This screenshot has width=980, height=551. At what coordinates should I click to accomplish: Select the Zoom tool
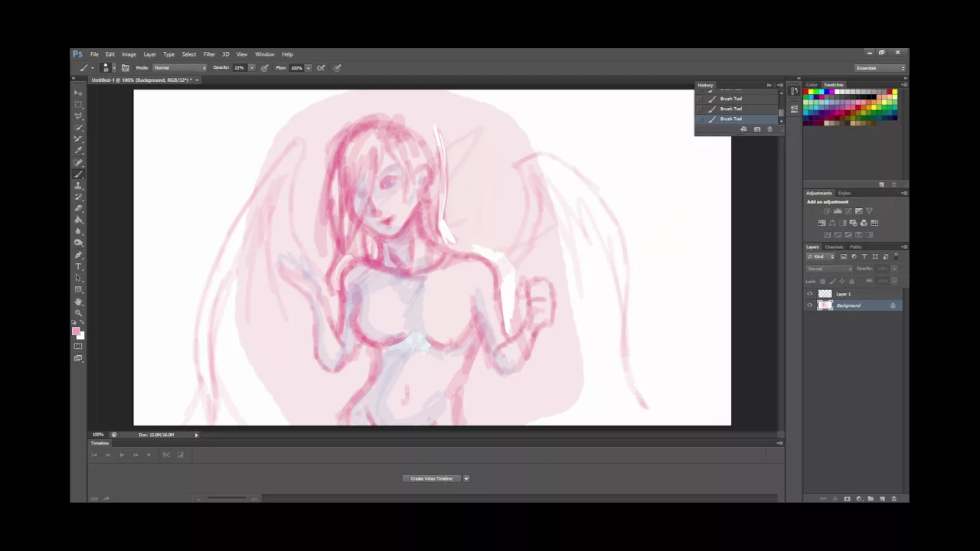tap(78, 312)
